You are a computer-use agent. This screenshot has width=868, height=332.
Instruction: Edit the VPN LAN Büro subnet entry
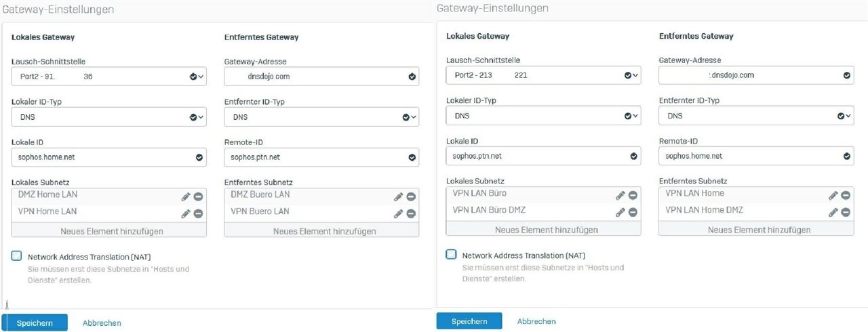click(620, 195)
